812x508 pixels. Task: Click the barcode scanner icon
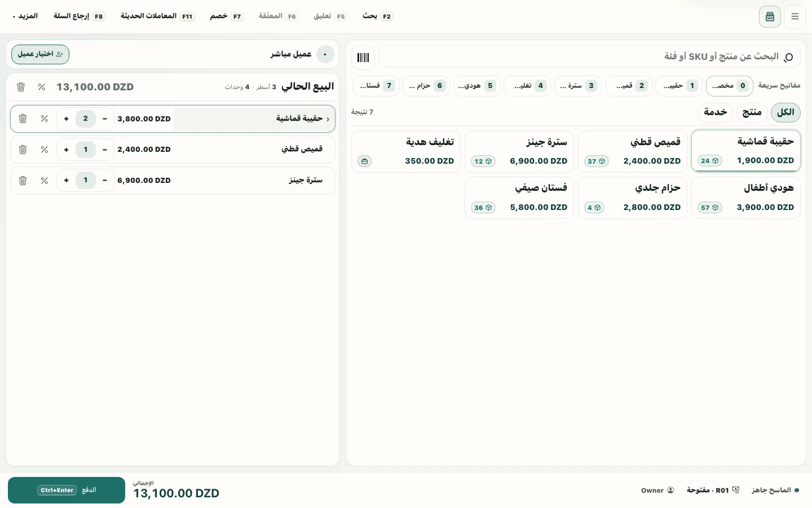click(x=363, y=57)
